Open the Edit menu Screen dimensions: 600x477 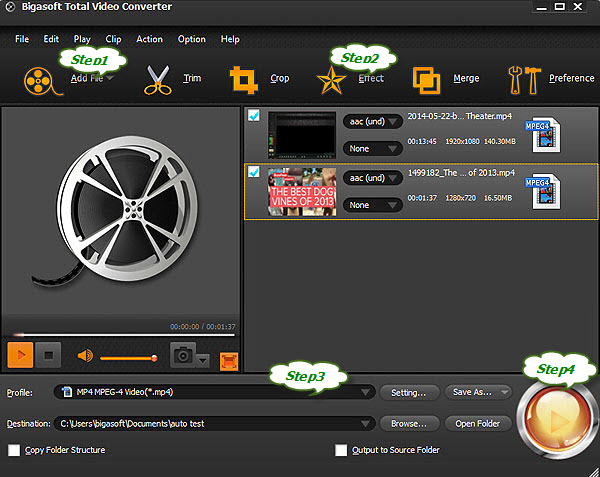click(51, 39)
